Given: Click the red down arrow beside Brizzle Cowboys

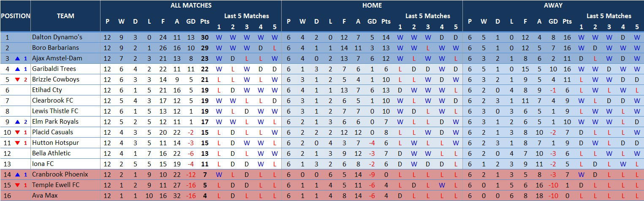Looking at the screenshot, I should pyautogui.click(x=17, y=79).
